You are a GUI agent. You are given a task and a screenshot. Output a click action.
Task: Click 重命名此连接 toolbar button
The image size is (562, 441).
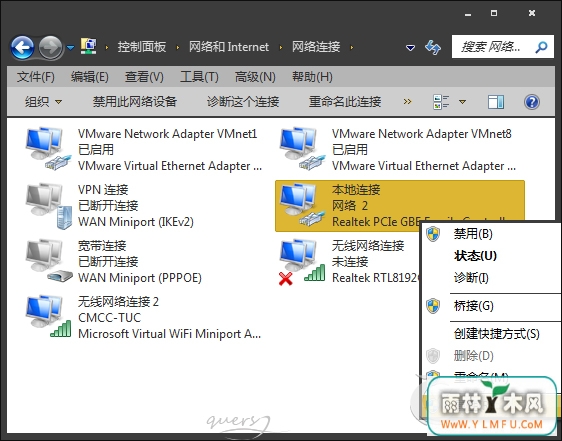[345, 102]
